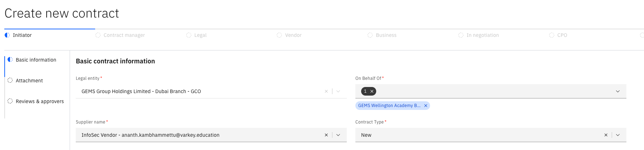The image size is (644, 150).
Task: Click the Initiator progress circle icon
Action: pyautogui.click(x=7, y=35)
